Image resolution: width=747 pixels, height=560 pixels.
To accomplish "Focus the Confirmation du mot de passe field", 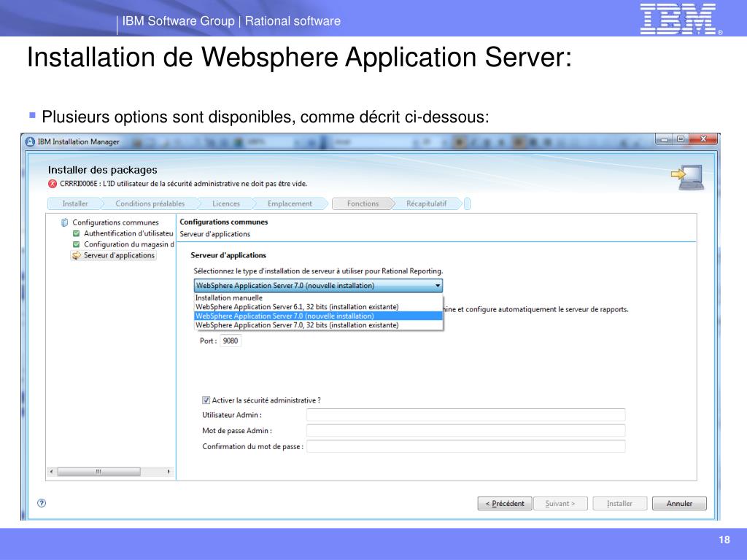I will pyautogui.click(x=465, y=446).
